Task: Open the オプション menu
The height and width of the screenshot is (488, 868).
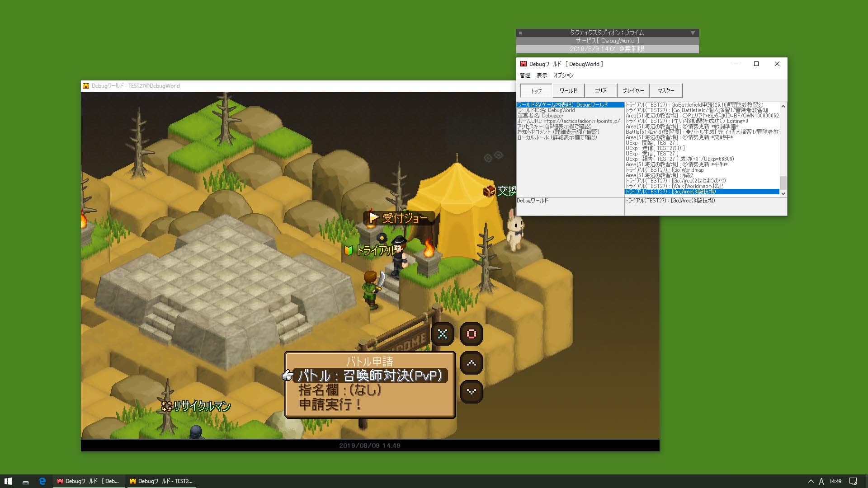Action: coord(564,75)
